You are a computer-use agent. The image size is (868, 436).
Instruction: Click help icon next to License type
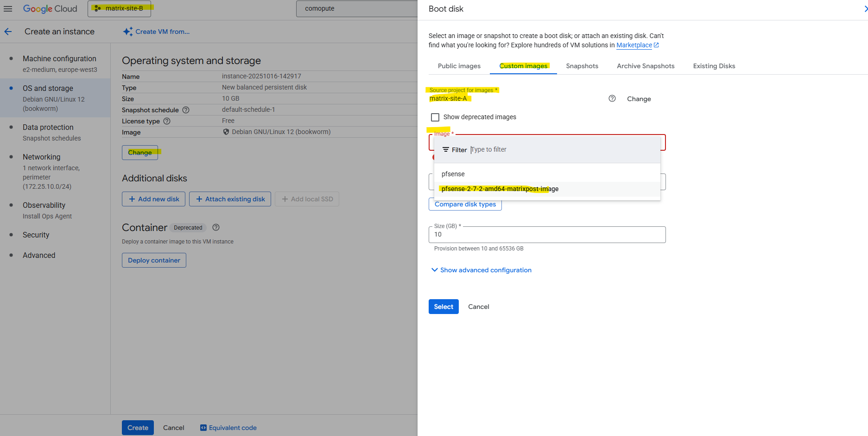[167, 121]
